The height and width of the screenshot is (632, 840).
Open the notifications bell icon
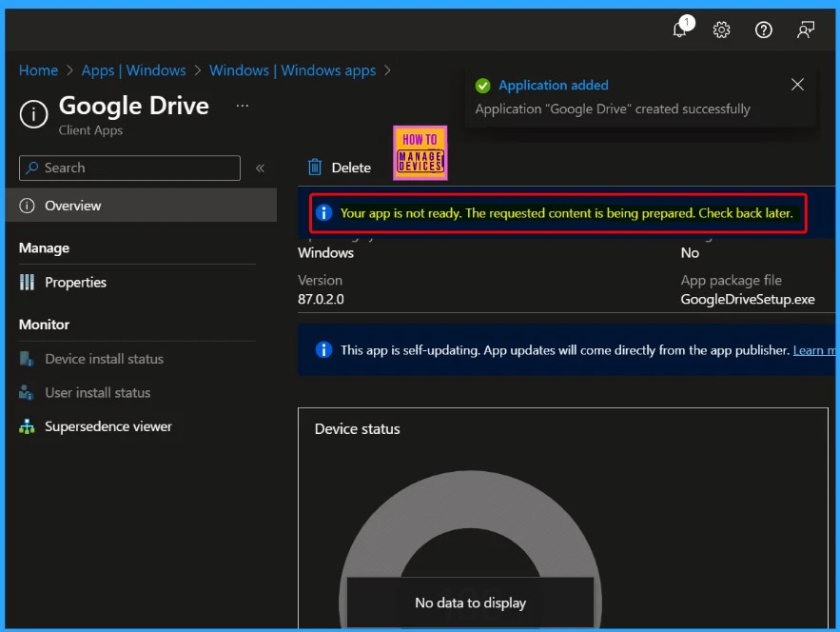[x=680, y=29]
